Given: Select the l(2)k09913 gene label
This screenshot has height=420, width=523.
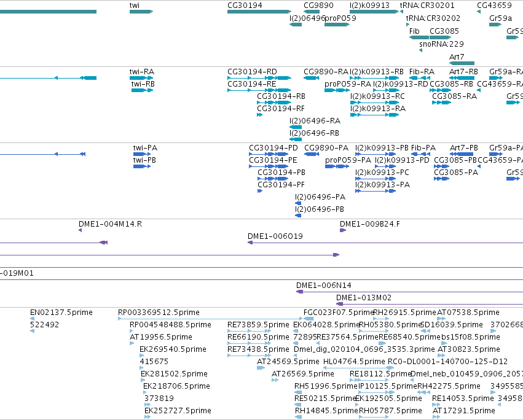Looking at the screenshot, I should 369,6.
